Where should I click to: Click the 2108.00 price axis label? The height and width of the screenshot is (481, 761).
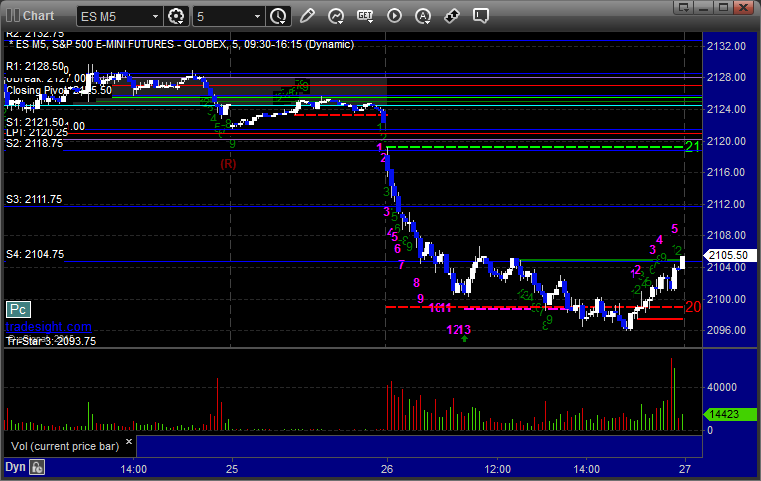coord(726,235)
